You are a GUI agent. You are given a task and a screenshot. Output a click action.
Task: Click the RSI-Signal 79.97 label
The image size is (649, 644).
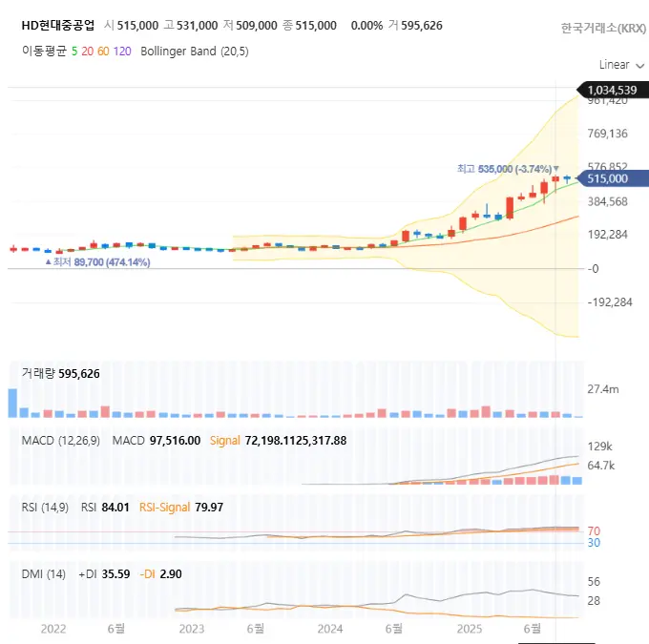181,507
